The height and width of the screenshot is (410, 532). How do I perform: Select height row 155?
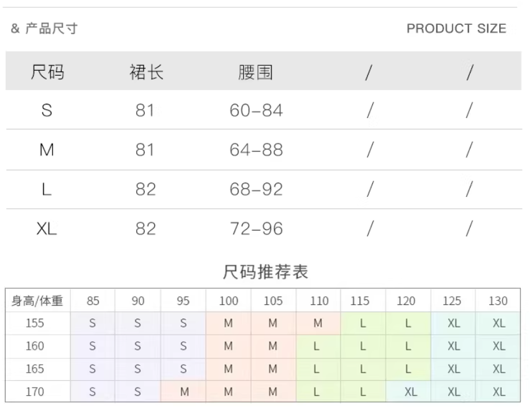[35, 323]
